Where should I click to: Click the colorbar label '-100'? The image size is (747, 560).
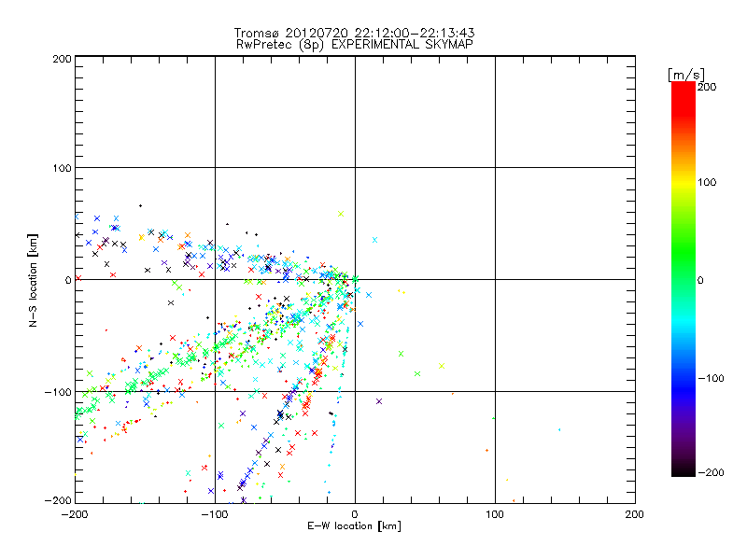(x=711, y=378)
